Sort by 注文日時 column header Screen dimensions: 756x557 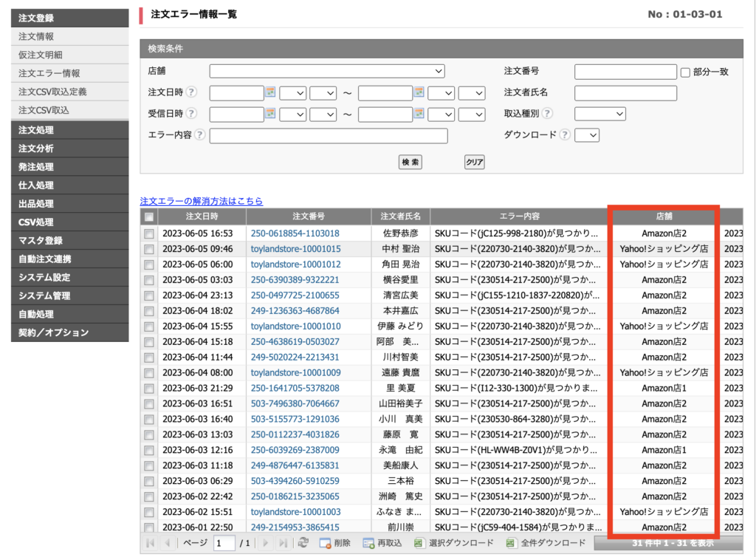(x=202, y=216)
